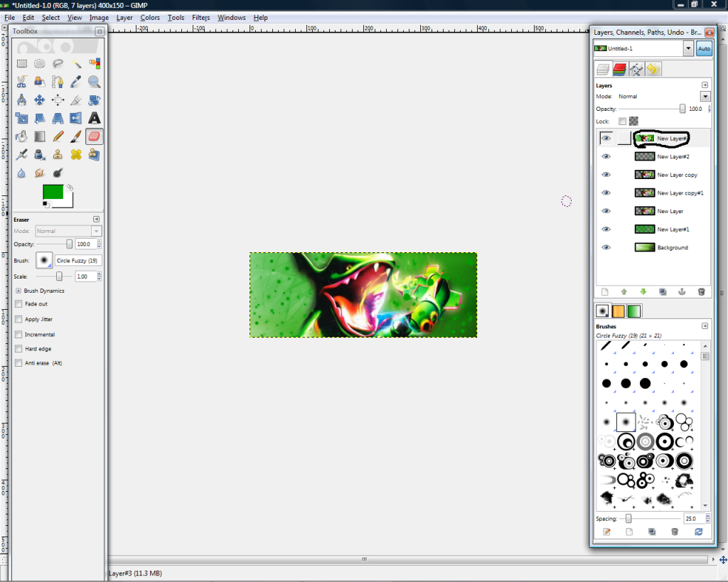This screenshot has width=728, height=582.
Task: Raise the selected layer
Action: [x=624, y=292]
